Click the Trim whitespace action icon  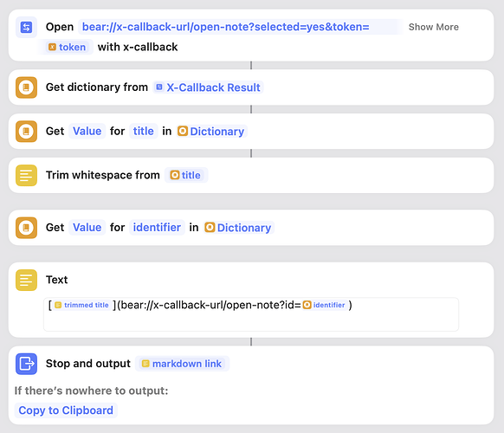[x=26, y=175]
